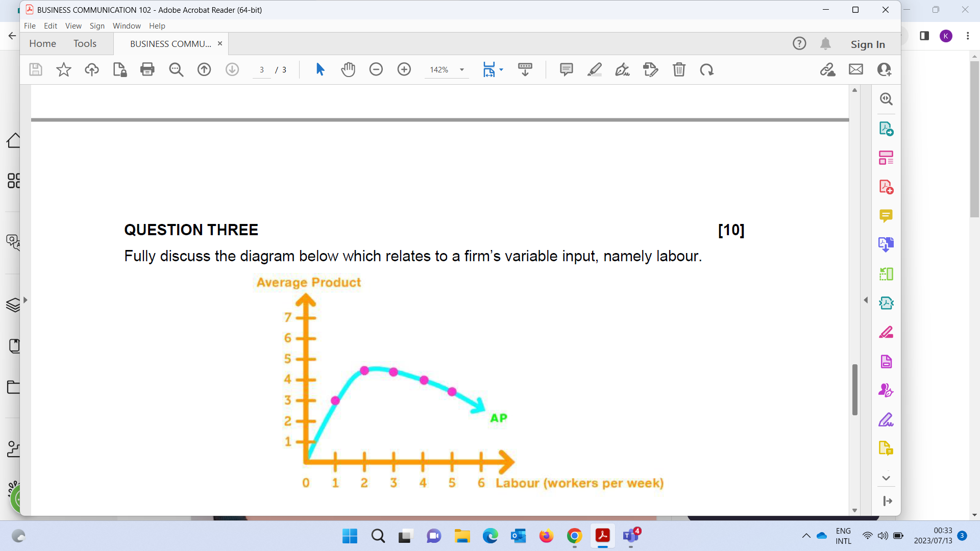Viewport: 980px width, 551px height.
Task: Rotate the page with the rotate icon
Action: point(706,69)
